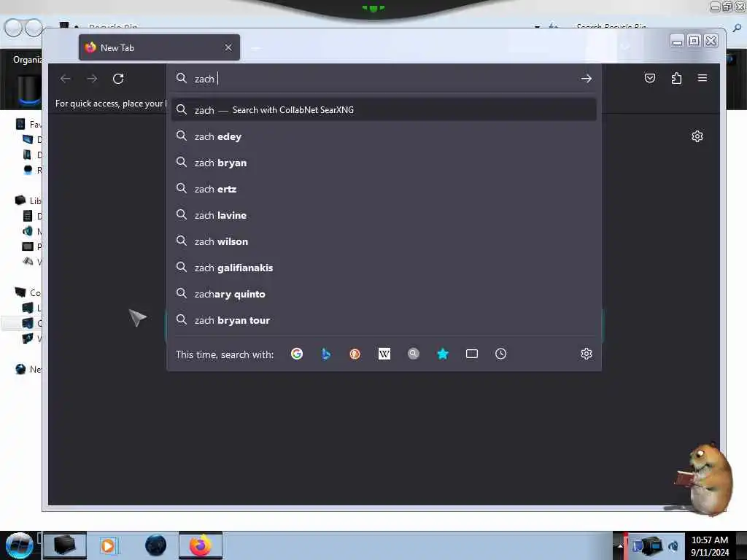
Task: Choose the 'zachary quinto' suggestion
Action: [x=384, y=294]
